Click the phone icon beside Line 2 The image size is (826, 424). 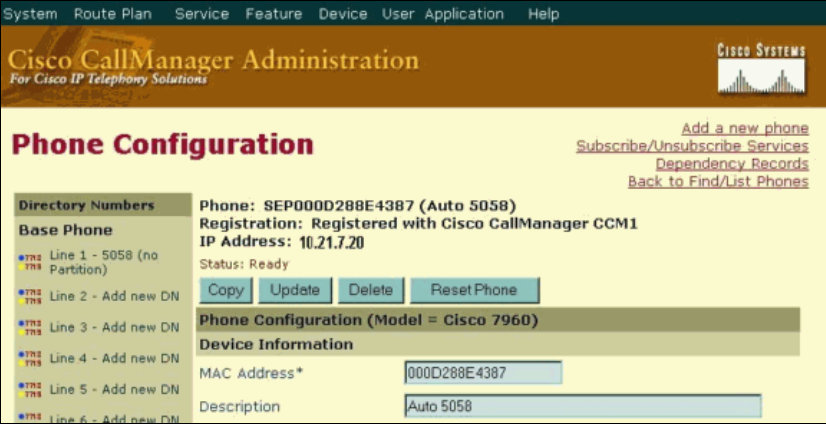pos(30,297)
